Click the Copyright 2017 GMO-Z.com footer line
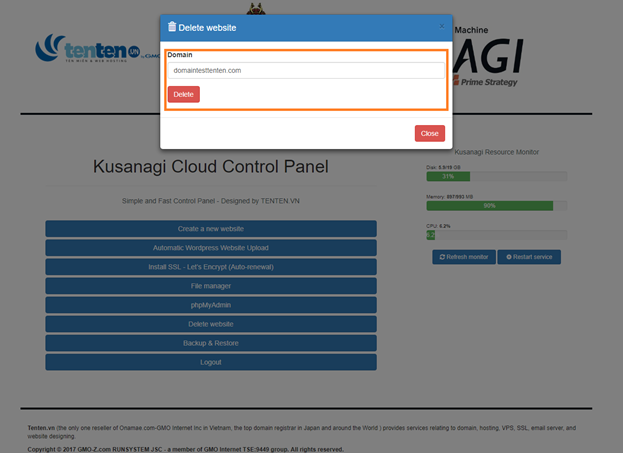 (x=185, y=449)
